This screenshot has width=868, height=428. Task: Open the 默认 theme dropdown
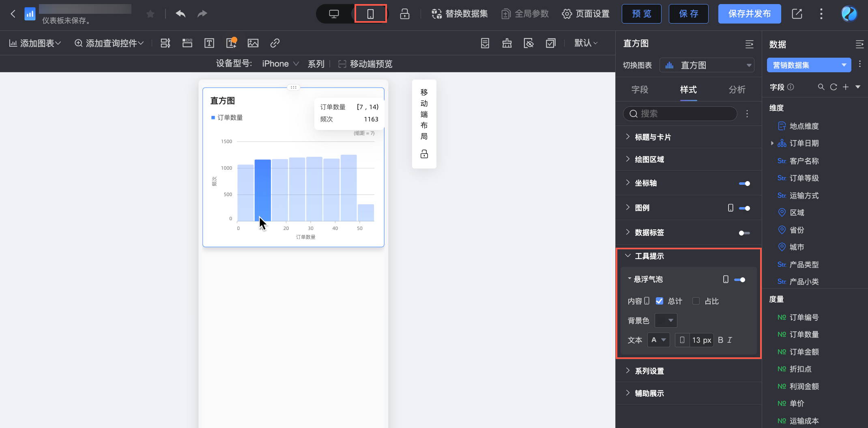pos(586,43)
